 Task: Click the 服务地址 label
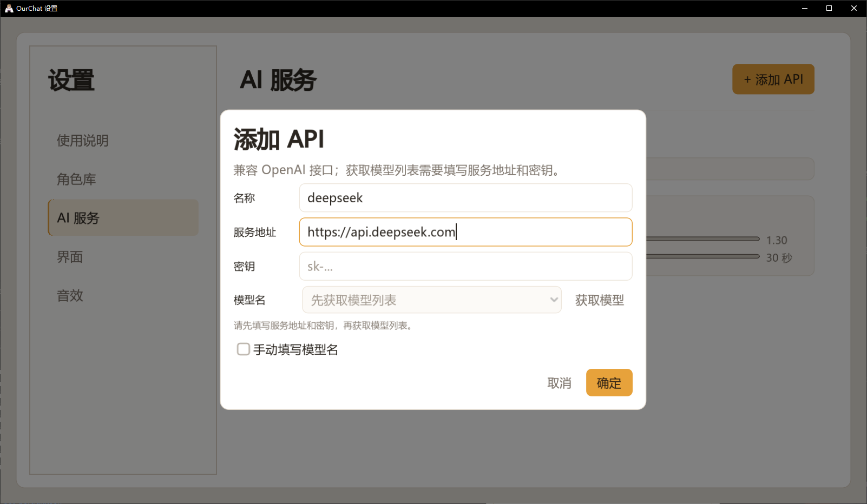[x=255, y=233]
